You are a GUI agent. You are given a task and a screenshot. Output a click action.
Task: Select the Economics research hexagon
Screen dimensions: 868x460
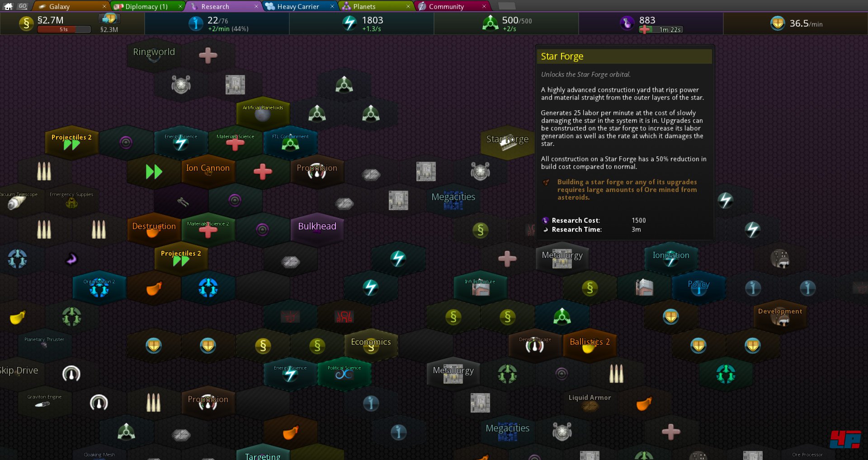click(371, 345)
